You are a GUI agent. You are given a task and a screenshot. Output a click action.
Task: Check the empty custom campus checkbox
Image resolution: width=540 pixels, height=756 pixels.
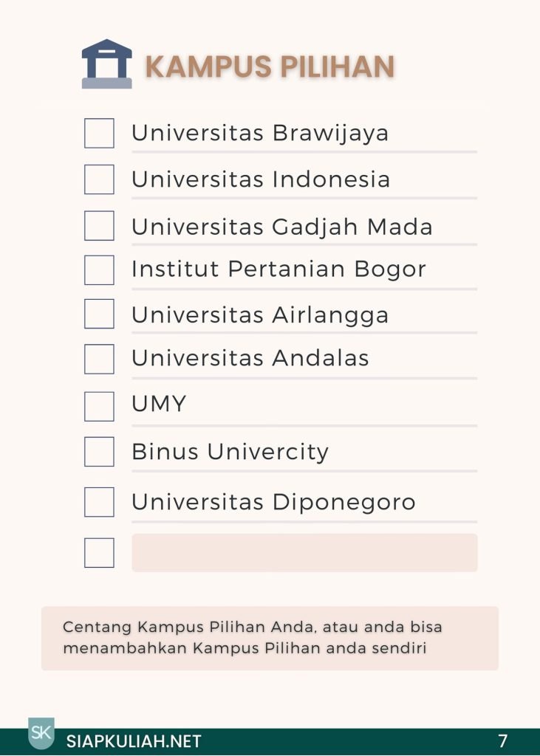click(x=99, y=553)
